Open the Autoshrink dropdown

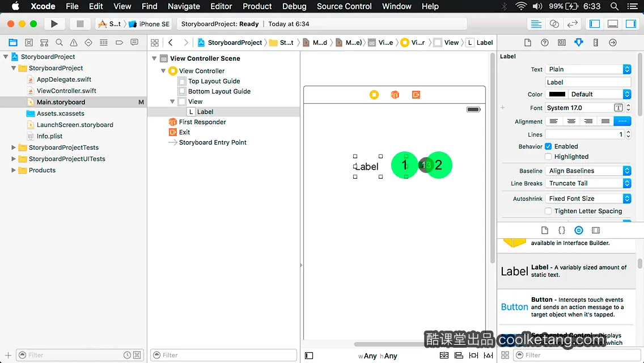pos(588,199)
